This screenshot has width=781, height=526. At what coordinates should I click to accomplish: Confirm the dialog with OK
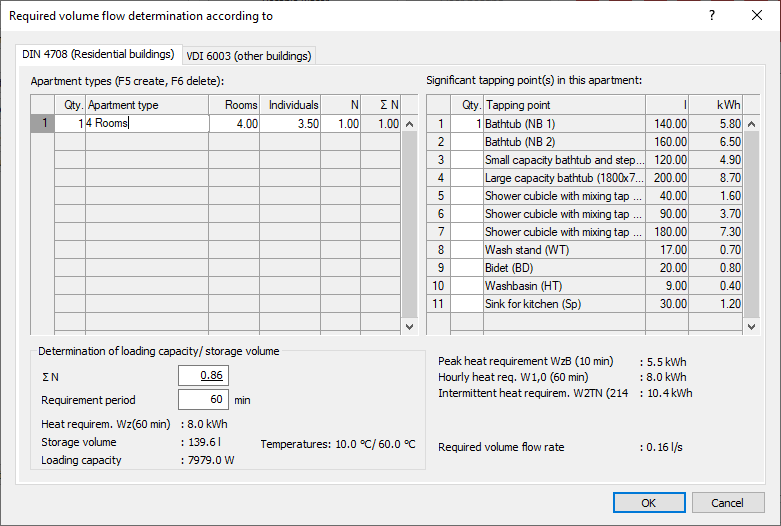[x=649, y=503]
